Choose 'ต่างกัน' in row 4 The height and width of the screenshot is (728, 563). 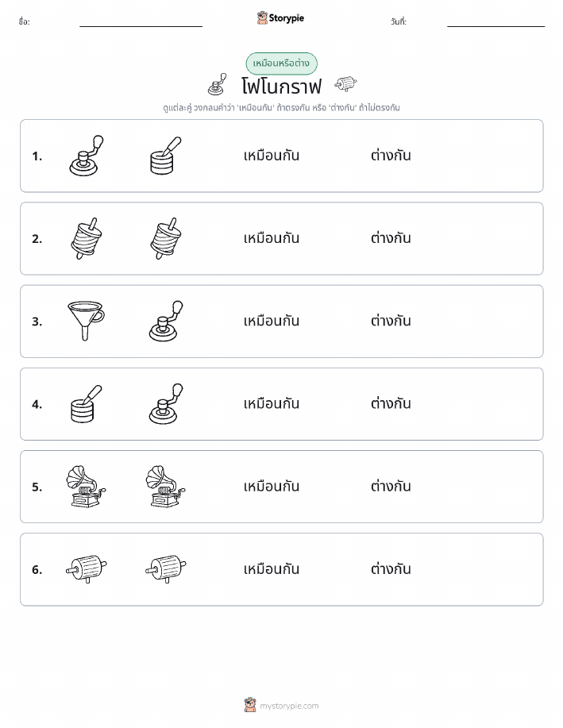click(391, 404)
